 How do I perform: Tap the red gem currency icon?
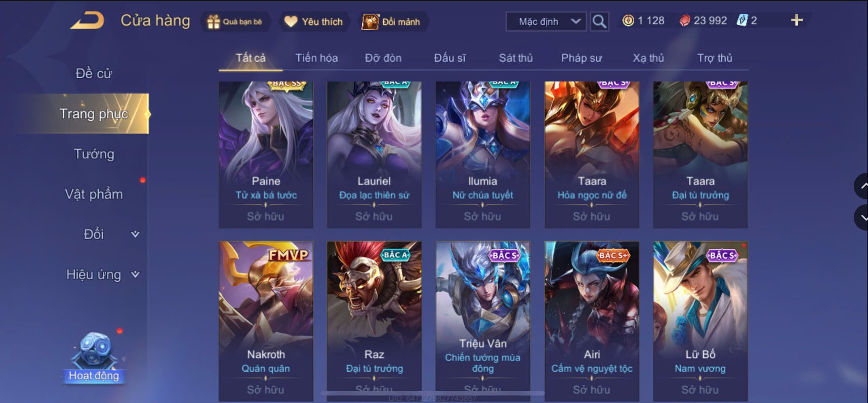(685, 21)
